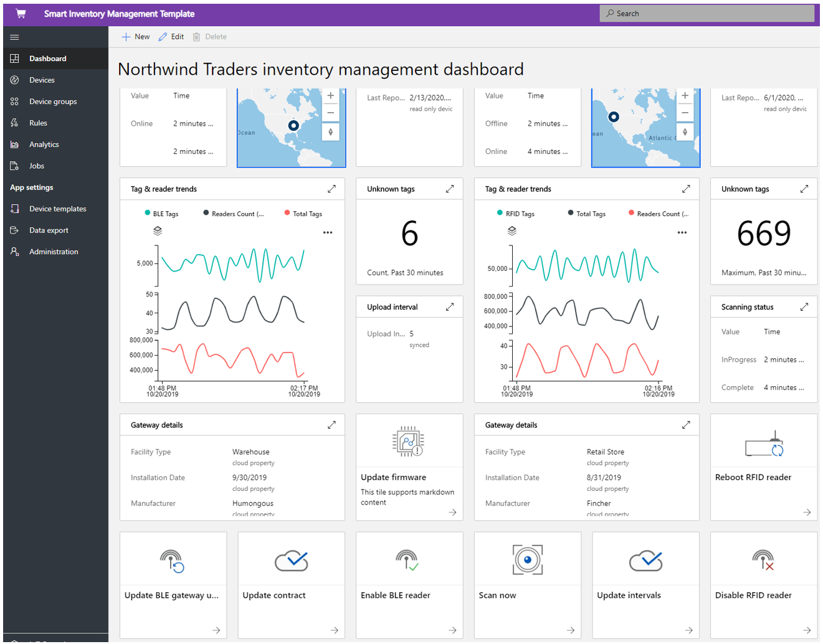Open the Update firmware tile arrow
823x644 pixels.
(x=453, y=512)
